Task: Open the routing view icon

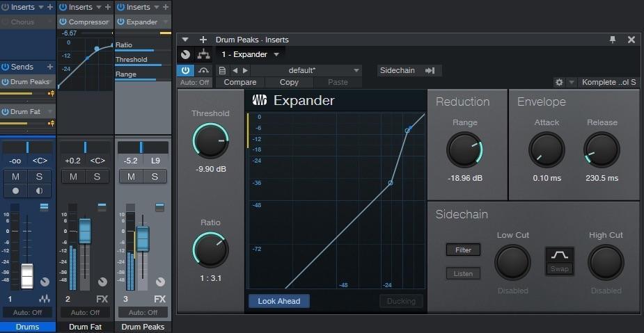Action: 204,54
